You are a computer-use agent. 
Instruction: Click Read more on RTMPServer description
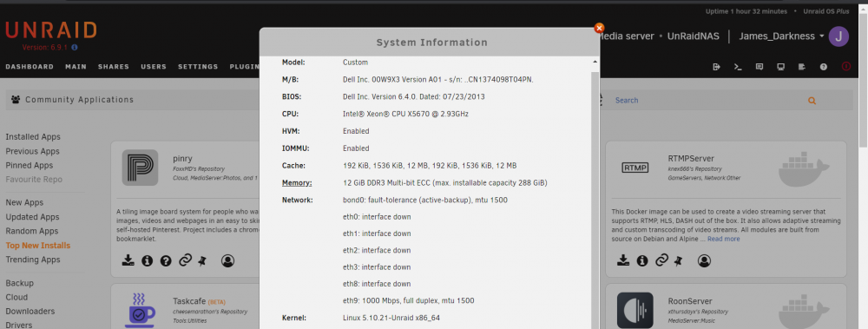pos(724,240)
